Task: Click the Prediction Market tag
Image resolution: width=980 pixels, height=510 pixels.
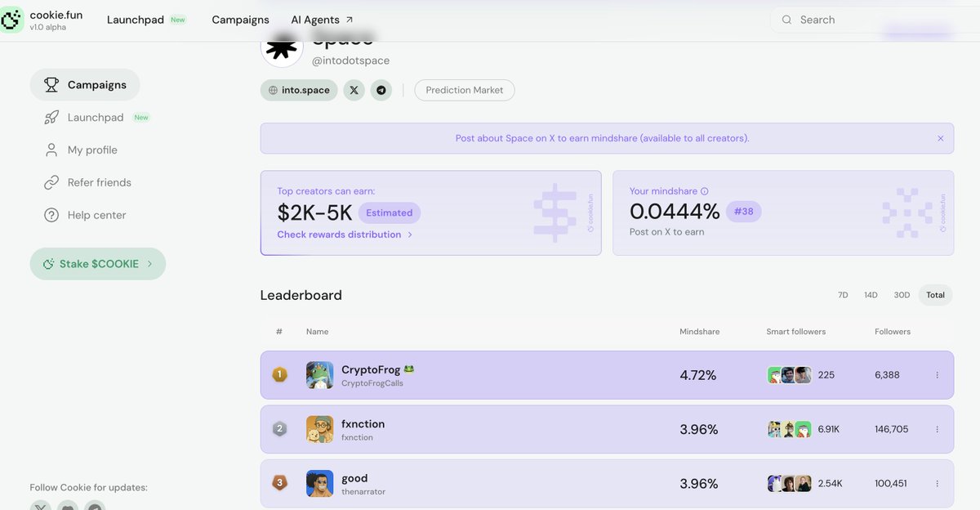Action: 465,90
